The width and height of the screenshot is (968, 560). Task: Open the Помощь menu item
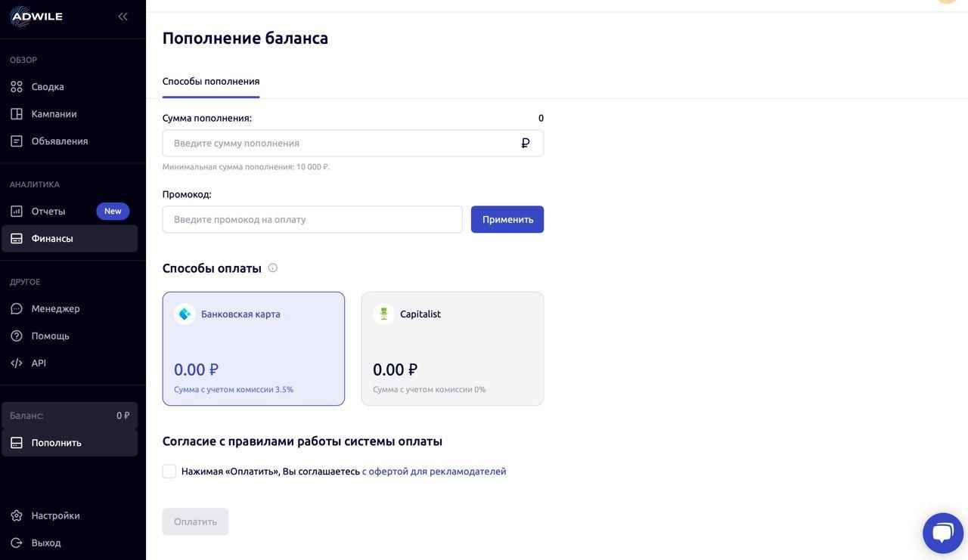(70, 336)
